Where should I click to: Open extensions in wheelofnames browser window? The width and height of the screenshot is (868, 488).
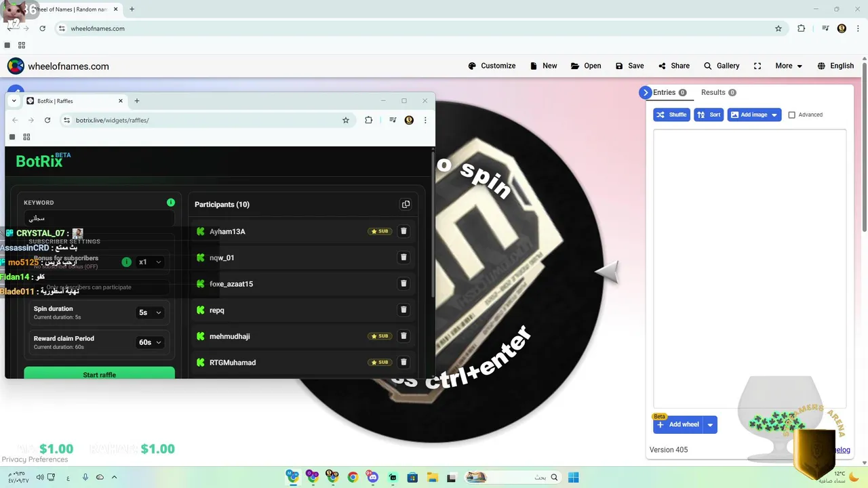click(x=802, y=28)
